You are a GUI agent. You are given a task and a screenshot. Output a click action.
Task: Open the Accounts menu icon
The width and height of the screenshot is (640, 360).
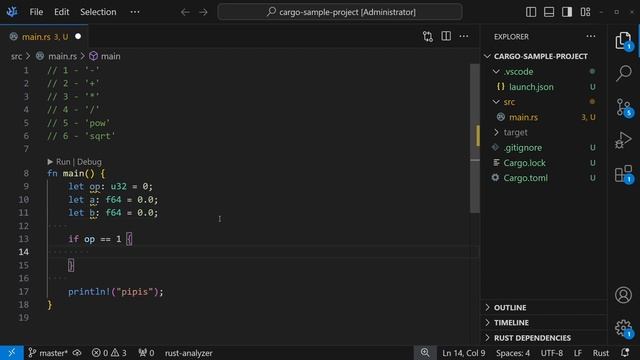(x=623, y=295)
